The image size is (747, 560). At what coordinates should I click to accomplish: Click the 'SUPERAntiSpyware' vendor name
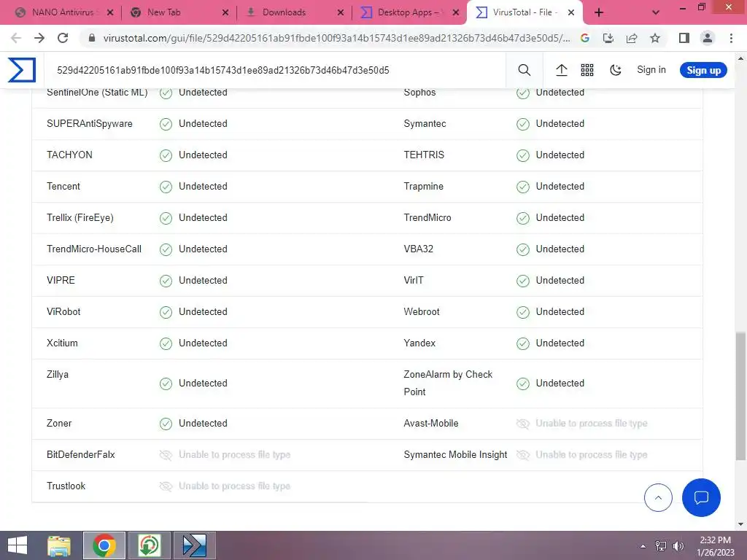pyautogui.click(x=90, y=123)
